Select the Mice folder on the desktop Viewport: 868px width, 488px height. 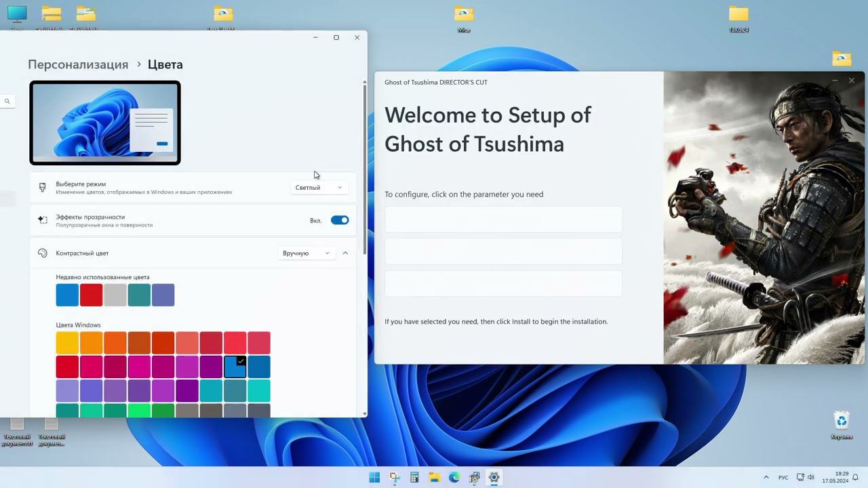(464, 18)
